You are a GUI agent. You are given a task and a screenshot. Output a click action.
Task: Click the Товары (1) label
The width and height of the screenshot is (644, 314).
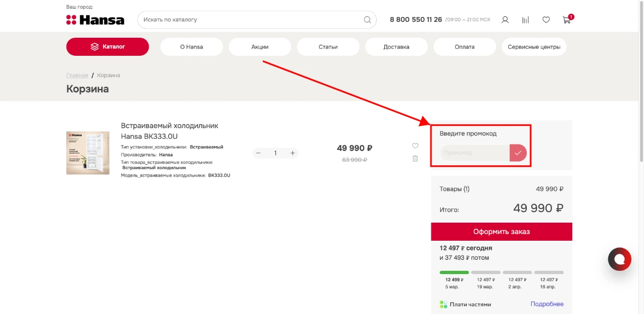pyautogui.click(x=455, y=189)
